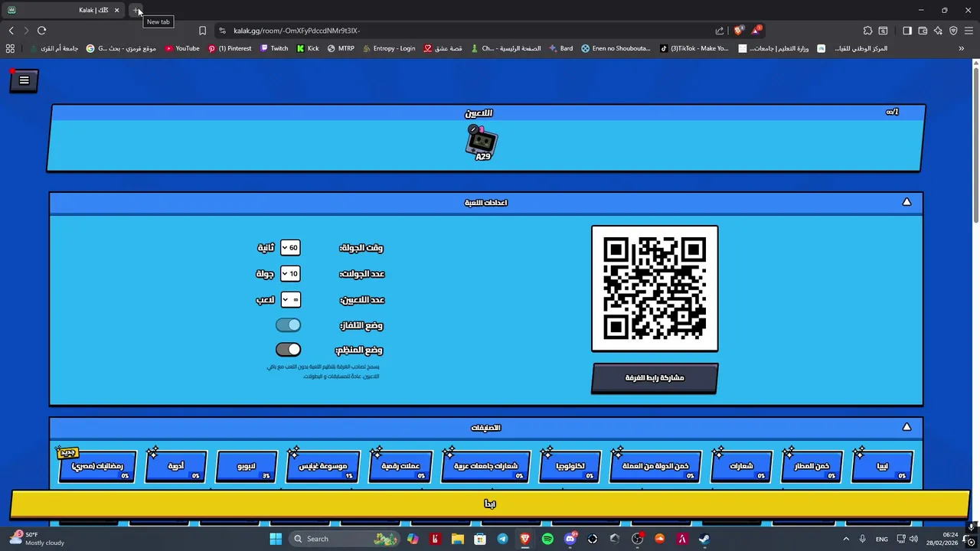
Task: Close the Kalak browser tab
Action: pos(116,10)
